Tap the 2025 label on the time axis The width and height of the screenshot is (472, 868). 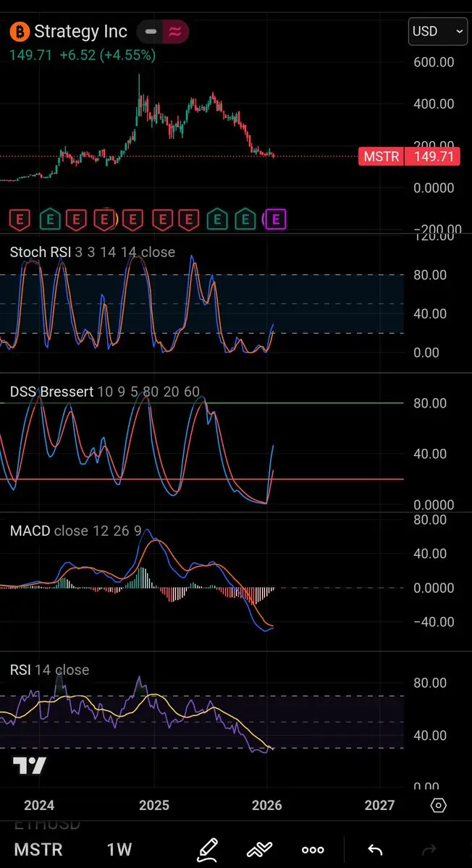click(x=153, y=805)
